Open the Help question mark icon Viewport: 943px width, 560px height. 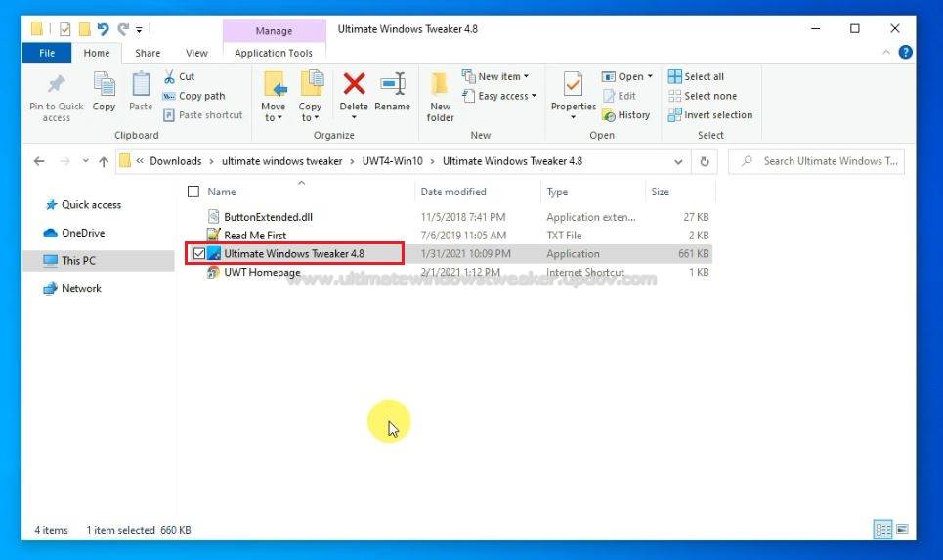(905, 53)
